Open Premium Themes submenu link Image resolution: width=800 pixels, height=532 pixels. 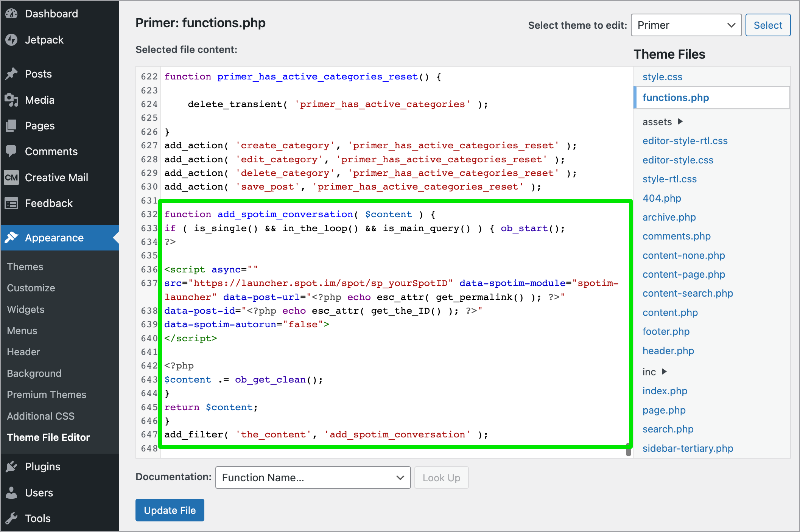click(x=47, y=395)
